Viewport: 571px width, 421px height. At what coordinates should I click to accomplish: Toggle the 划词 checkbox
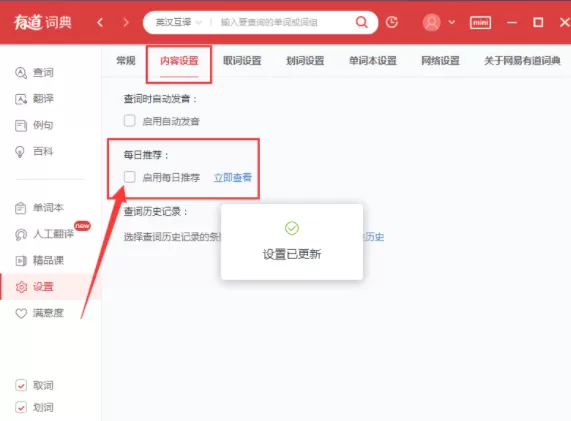click(21, 407)
